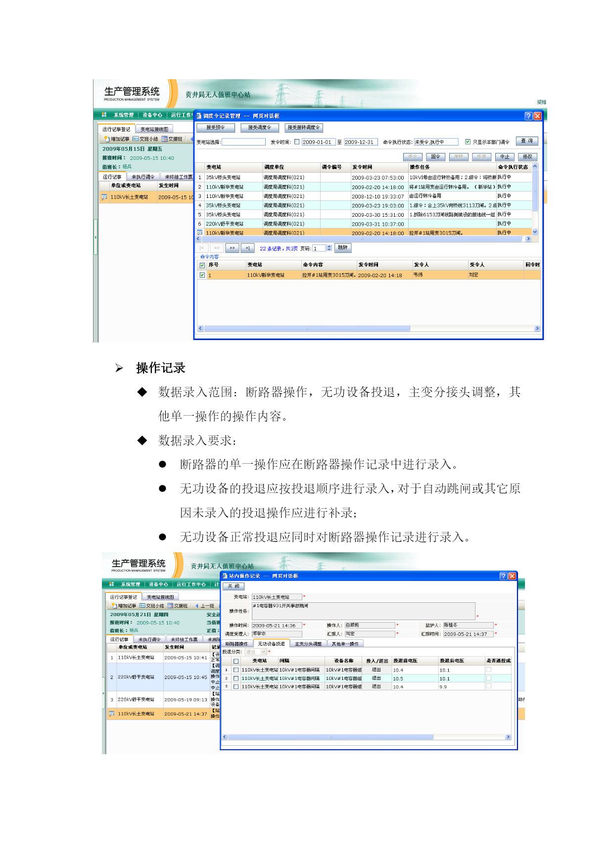Select the 无功设备投退 tab
Viewport: 614px width, 868px height.
[x=271, y=644]
